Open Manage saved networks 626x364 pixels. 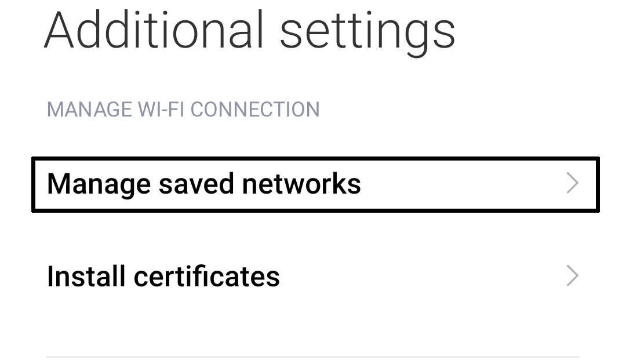point(204,184)
